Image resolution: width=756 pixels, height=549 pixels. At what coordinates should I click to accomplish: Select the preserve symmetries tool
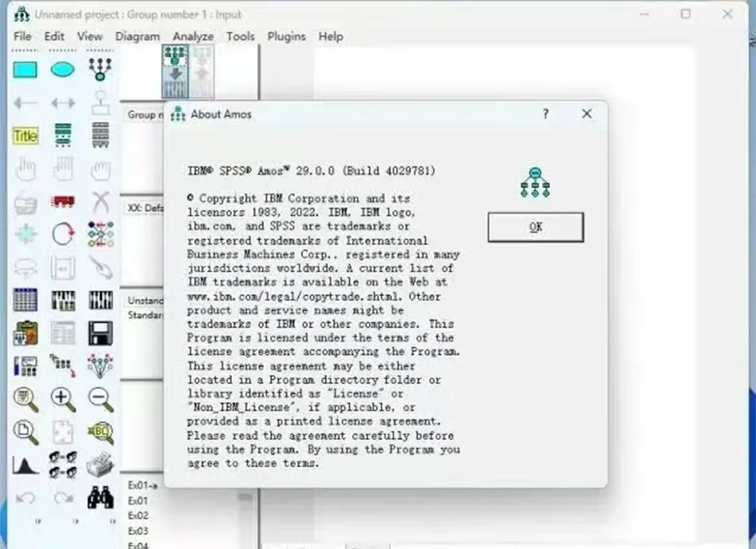[100, 366]
